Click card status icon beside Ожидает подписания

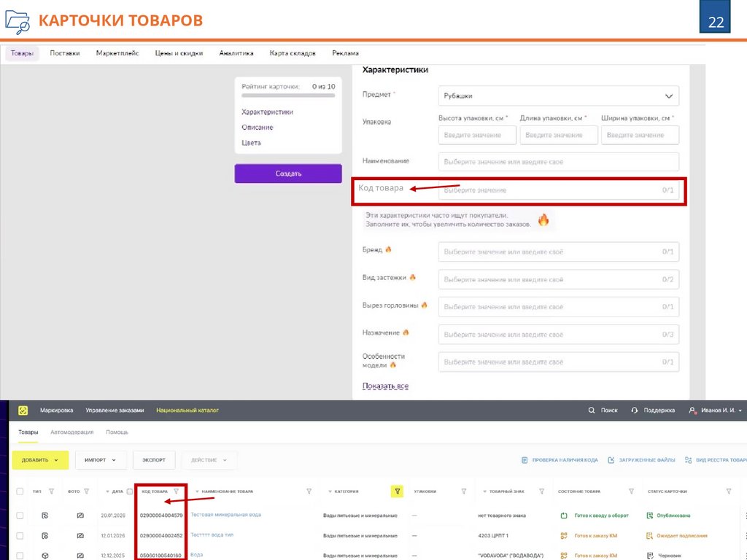coord(649,536)
